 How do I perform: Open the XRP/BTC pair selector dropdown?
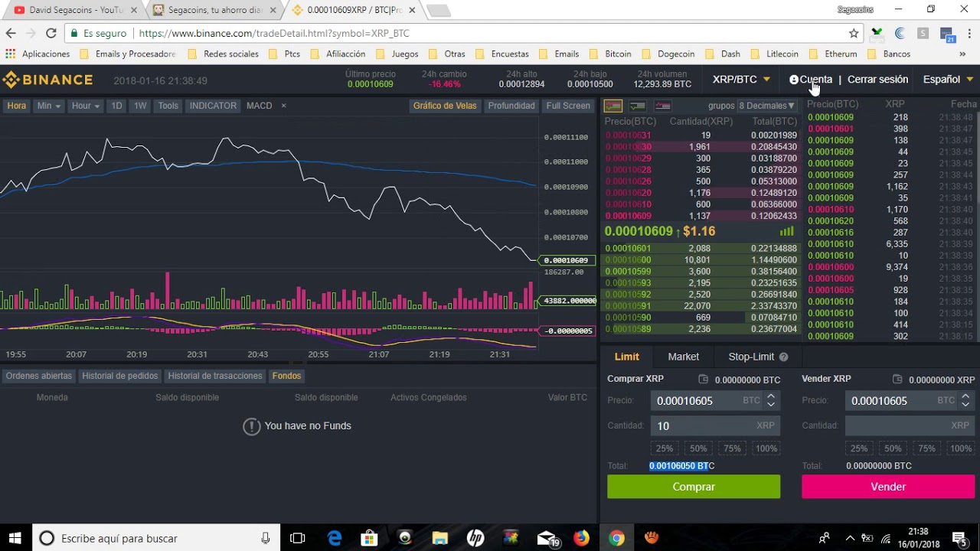[741, 80]
